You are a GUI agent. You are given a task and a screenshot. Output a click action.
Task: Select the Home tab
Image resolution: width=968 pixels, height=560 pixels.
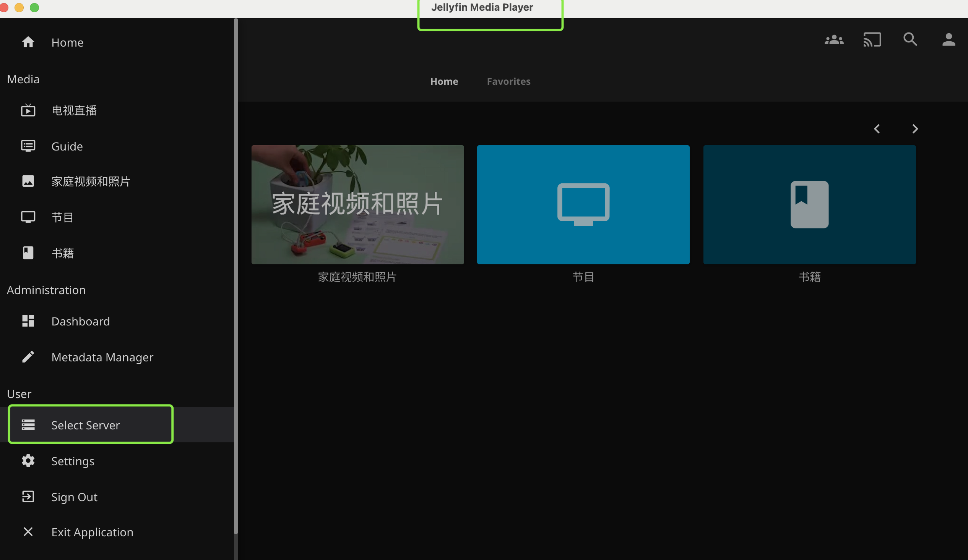point(443,81)
